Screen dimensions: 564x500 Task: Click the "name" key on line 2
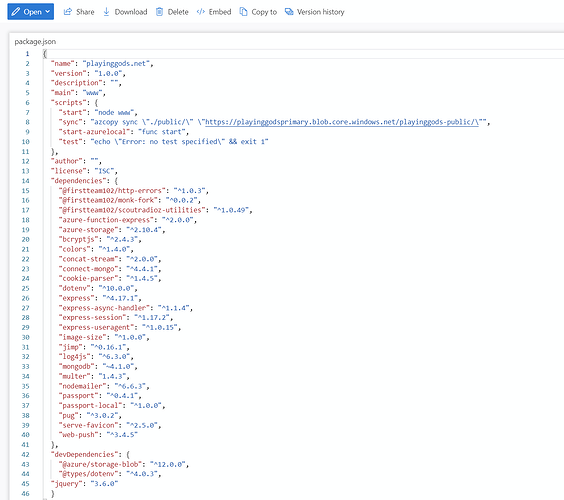click(x=62, y=63)
